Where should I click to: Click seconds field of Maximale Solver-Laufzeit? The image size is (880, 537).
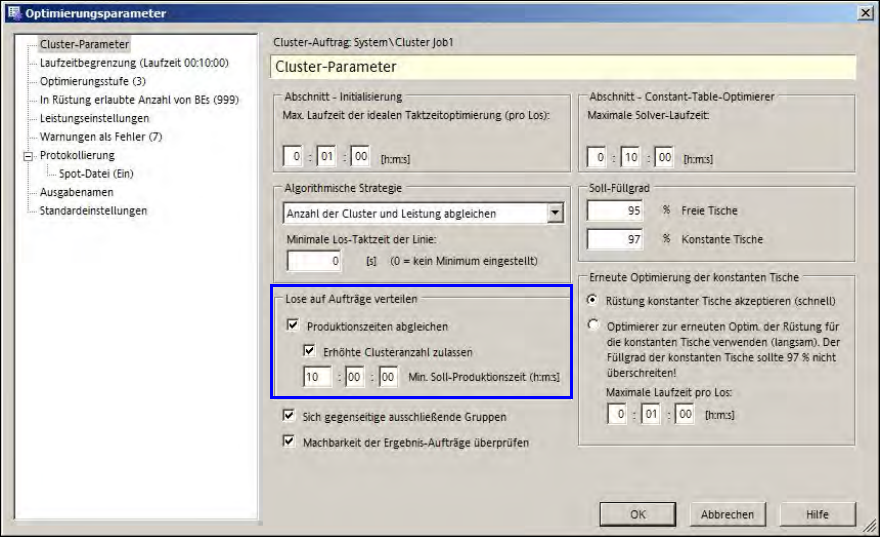(664, 157)
